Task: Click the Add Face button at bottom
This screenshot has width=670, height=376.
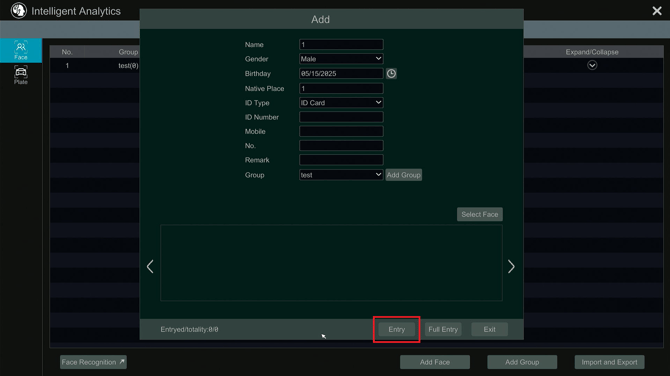Action: click(435, 362)
